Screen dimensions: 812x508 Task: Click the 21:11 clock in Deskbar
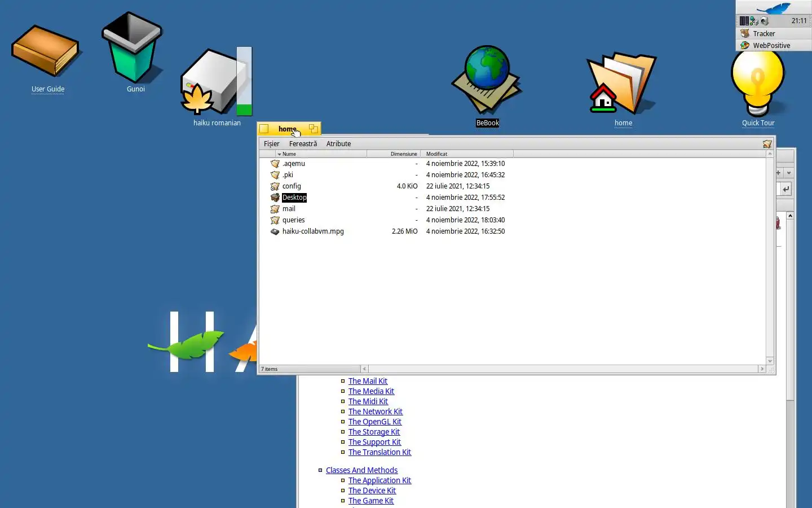[799, 21]
